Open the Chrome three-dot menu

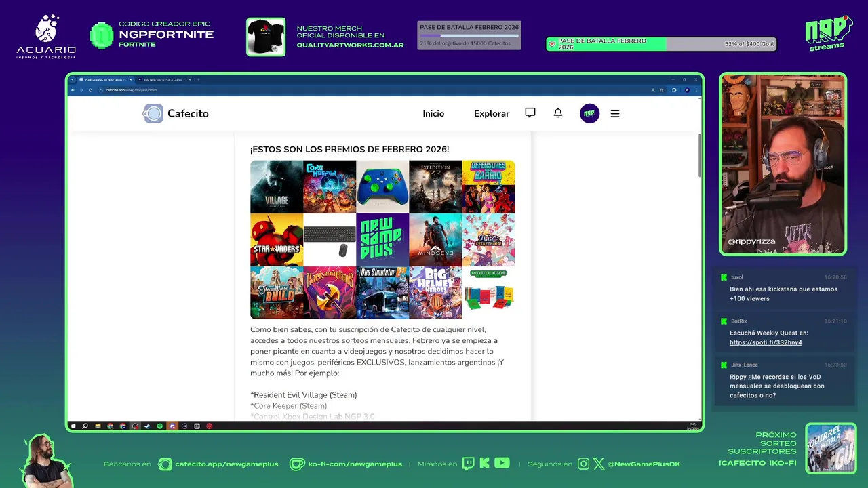[x=696, y=90]
